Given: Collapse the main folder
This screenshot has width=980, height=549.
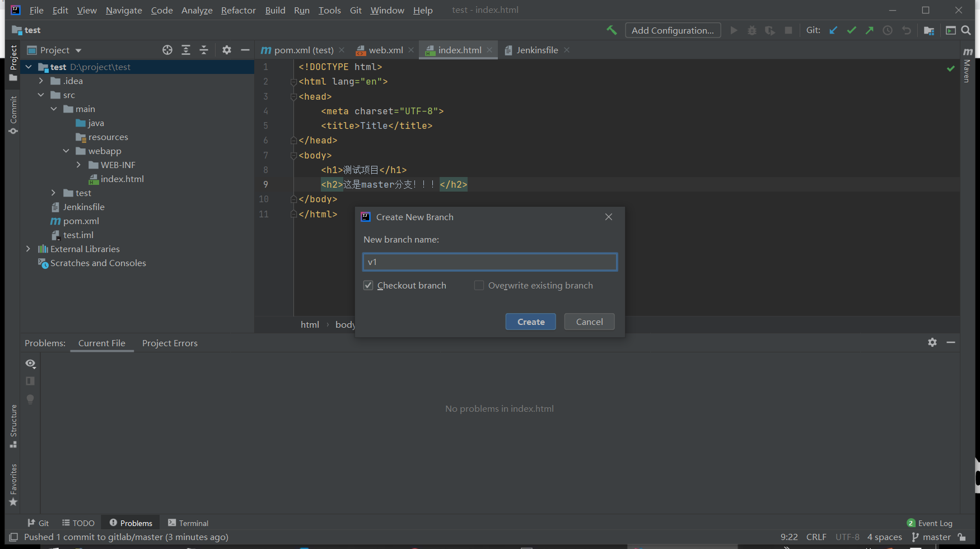Looking at the screenshot, I should tap(54, 109).
